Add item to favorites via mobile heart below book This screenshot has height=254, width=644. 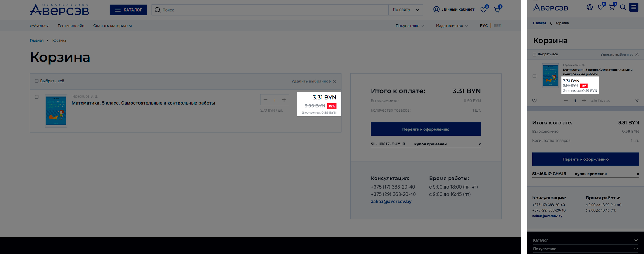tap(535, 101)
